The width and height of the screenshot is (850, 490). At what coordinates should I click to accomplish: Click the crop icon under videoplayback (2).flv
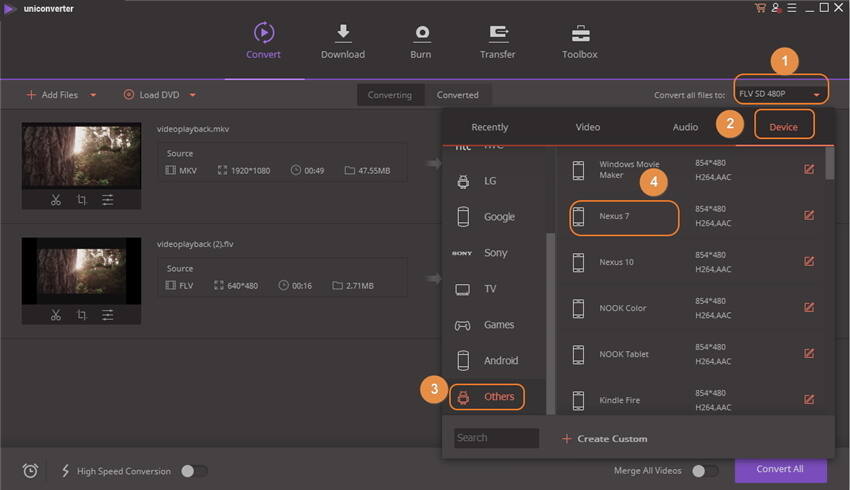click(81, 315)
